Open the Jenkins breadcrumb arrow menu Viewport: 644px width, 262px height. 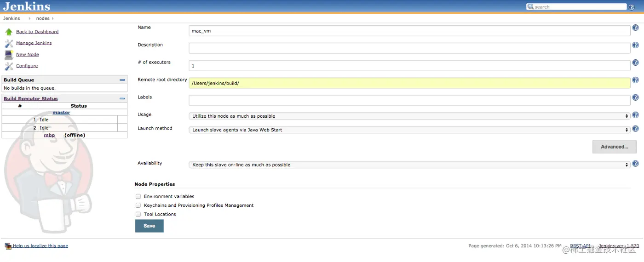tap(29, 18)
